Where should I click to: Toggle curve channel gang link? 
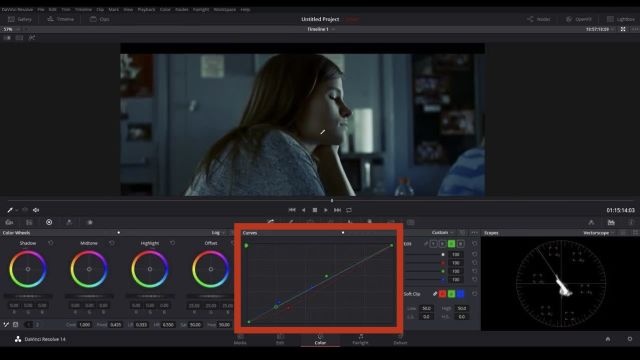(x=426, y=244)
